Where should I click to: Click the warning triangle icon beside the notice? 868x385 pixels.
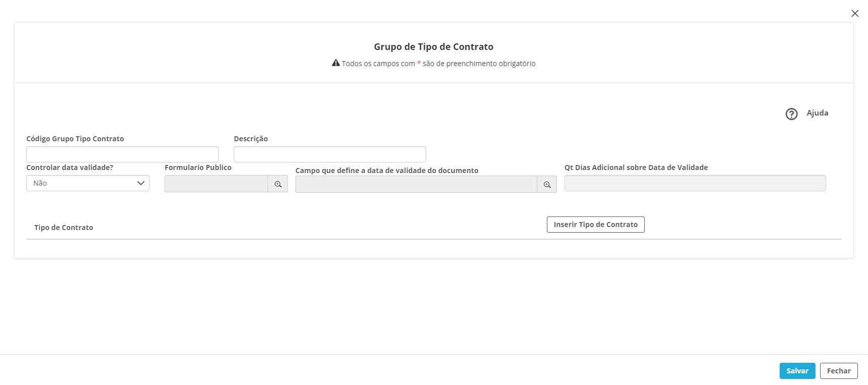(x=336, y=63)
